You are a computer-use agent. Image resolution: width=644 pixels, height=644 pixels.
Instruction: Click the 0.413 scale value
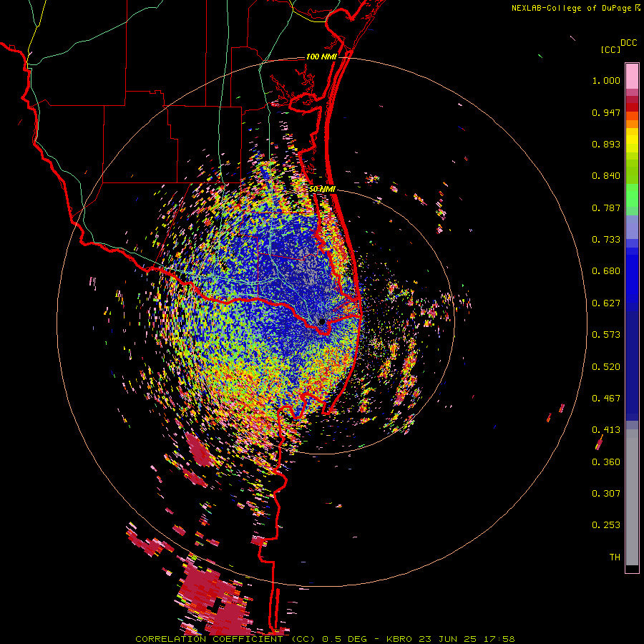[x=606, y=430]
